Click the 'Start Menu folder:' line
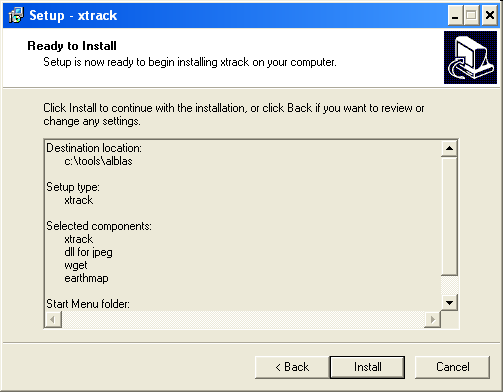The width and height of the screenshot is (503, 392). click(x=88, y=304)
